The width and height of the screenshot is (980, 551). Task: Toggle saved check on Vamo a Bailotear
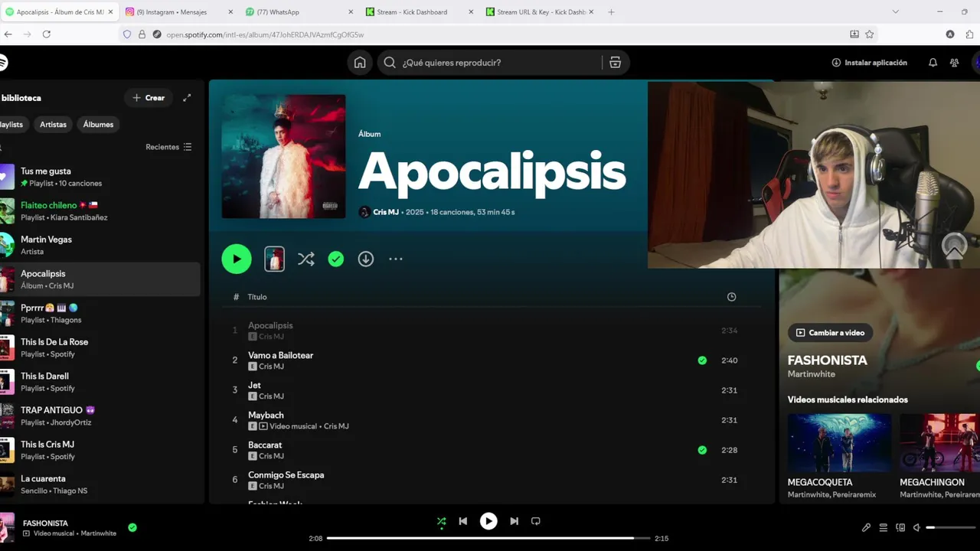click(x=702, y=360)
